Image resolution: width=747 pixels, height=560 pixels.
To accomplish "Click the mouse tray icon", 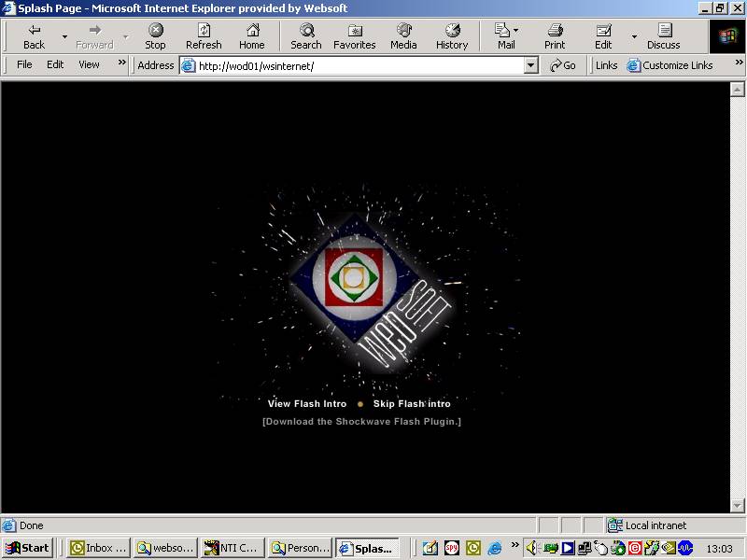I will 600,548.
